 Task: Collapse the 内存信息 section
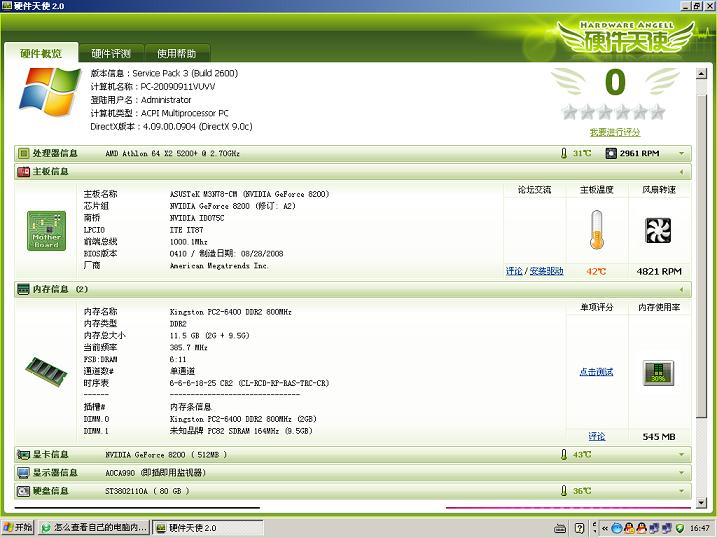(x=682, y=289)
